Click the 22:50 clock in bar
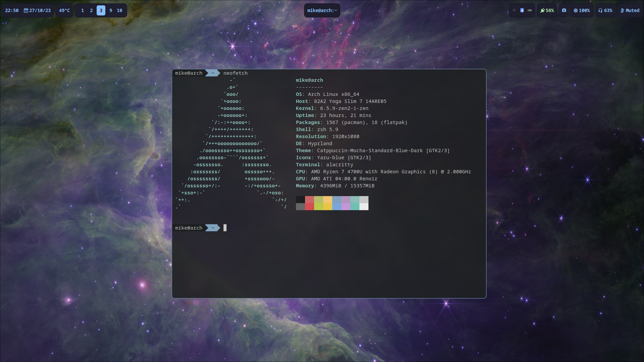644x362 pixels. click(12, 10)
